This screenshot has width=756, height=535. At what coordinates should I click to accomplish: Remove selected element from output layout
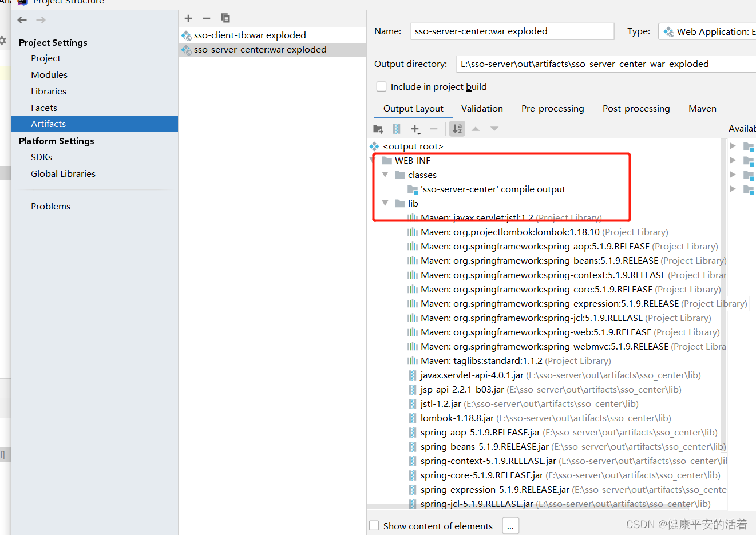tap(434, 129)
